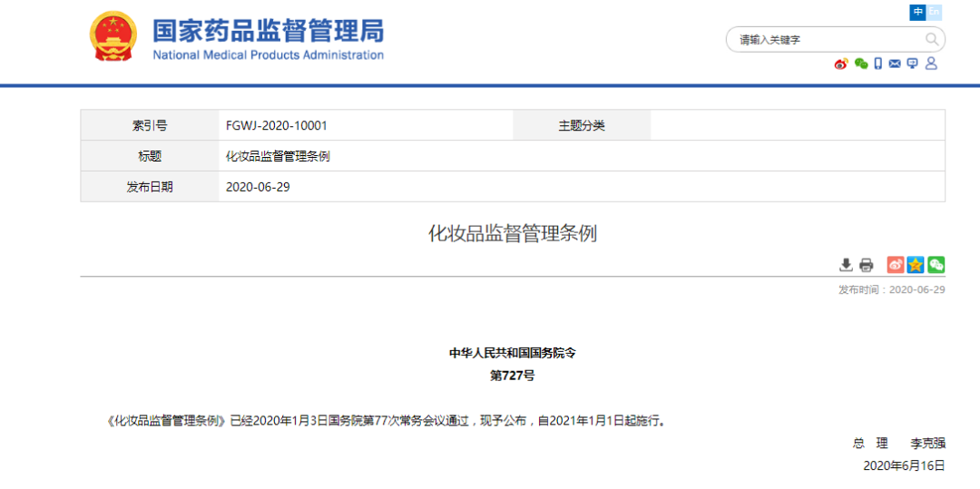Click the 发布日期 label cell
980x489 pixels.
point(150,187)
